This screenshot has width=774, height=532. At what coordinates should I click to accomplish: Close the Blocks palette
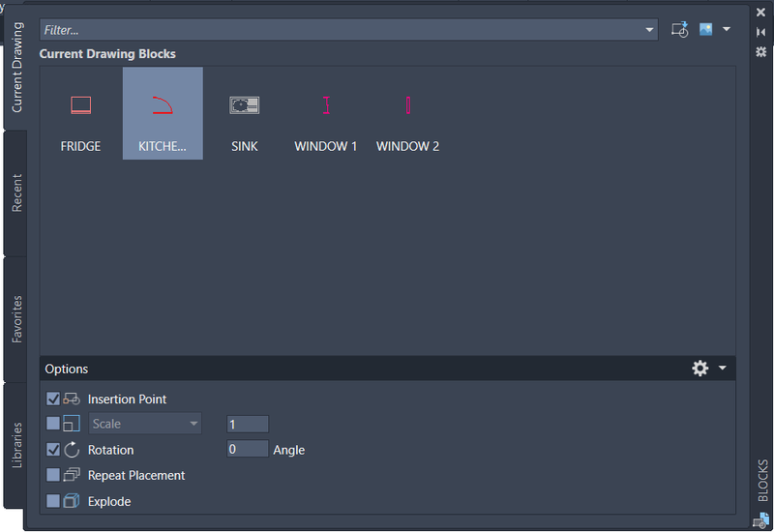760,13
